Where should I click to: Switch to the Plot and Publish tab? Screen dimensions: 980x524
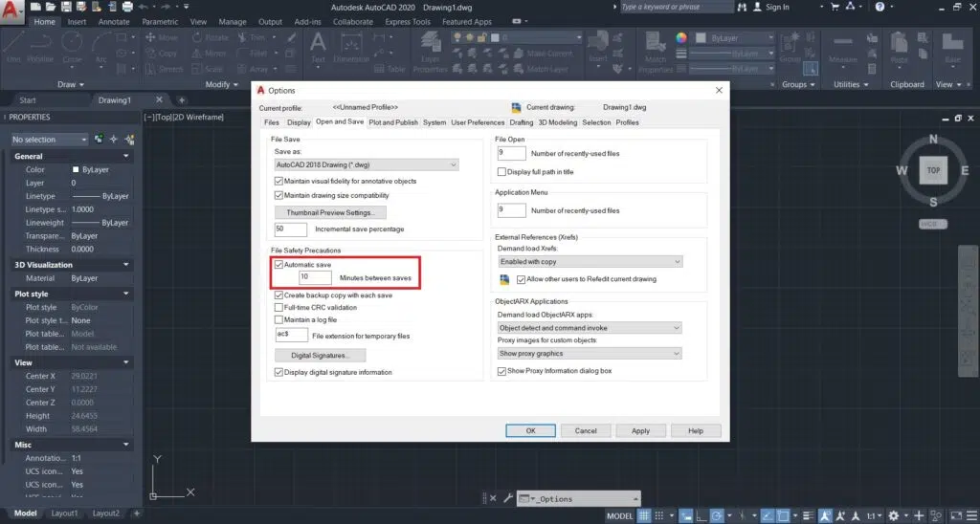pos(393,122)
